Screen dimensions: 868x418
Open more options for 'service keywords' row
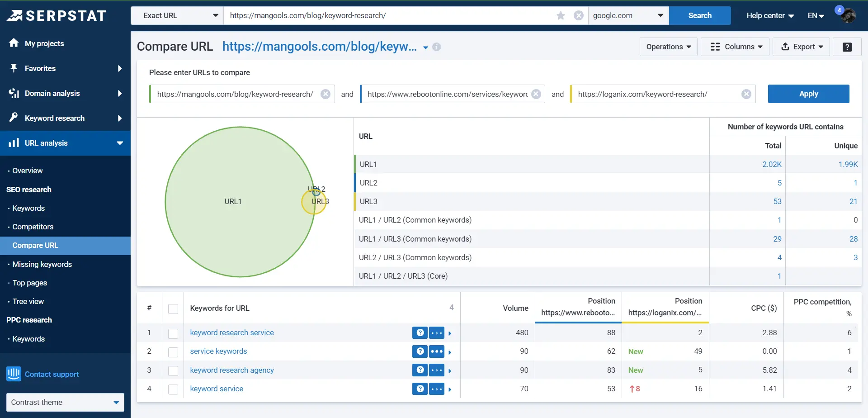(437, 351)
